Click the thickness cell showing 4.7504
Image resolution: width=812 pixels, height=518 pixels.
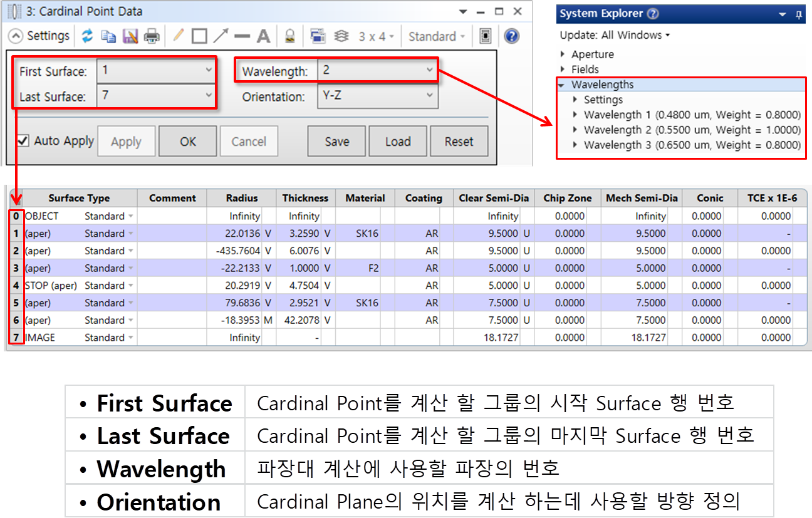[x=299, y=286]
